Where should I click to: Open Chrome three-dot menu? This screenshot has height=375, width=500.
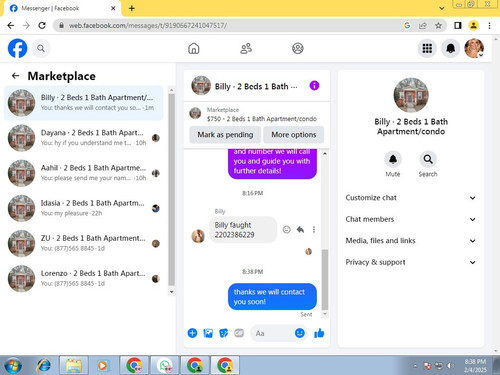[489, 25]
